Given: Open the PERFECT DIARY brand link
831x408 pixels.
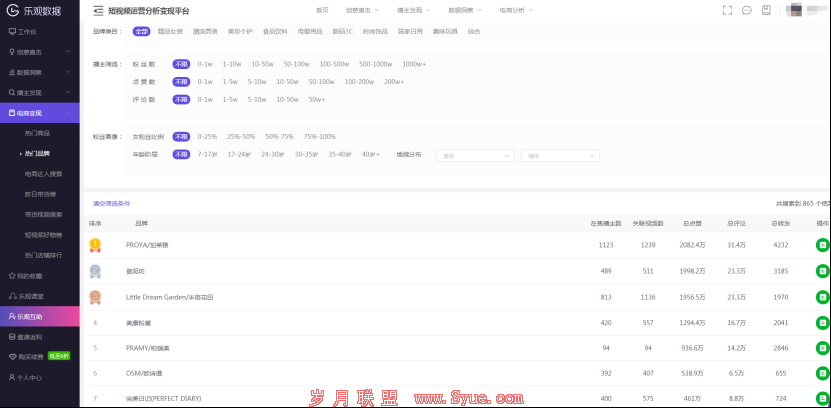Looking at the screenshot, I should pyautogui.click(x=163, y=398).
